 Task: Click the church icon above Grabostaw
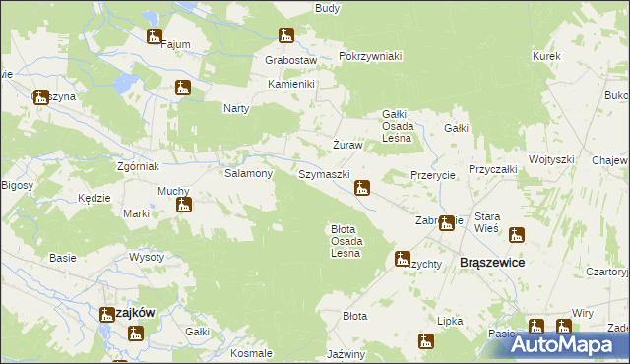[x=286, y=35]
